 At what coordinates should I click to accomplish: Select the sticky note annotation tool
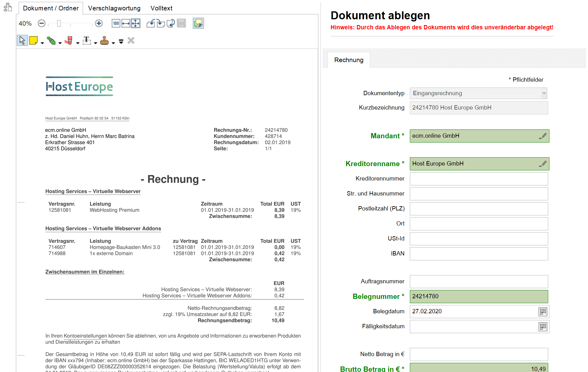[x=33, y=40]
